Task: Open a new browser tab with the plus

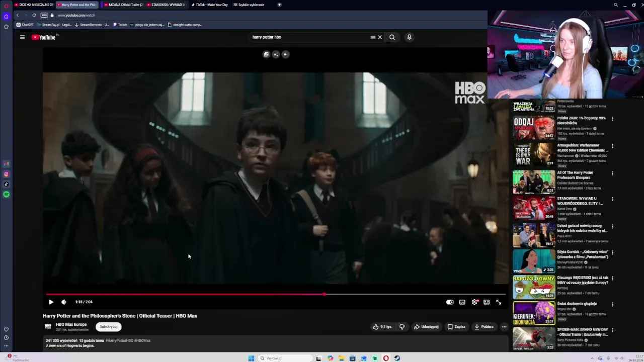Action: (x=279, y=5)
